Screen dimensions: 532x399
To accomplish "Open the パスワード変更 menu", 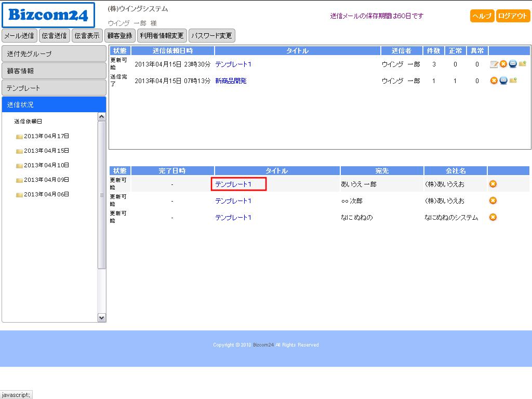I will tap(211, 36).
